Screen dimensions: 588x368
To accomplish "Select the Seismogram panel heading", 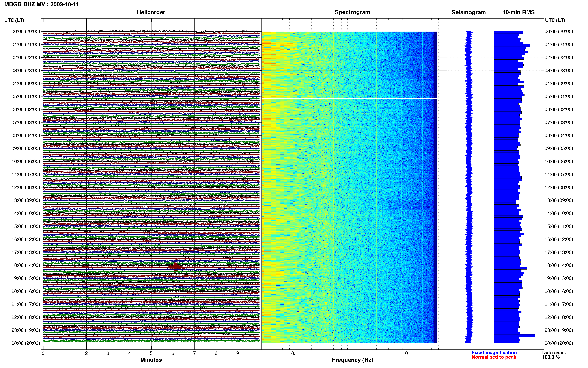I will (x=469, y=12).
